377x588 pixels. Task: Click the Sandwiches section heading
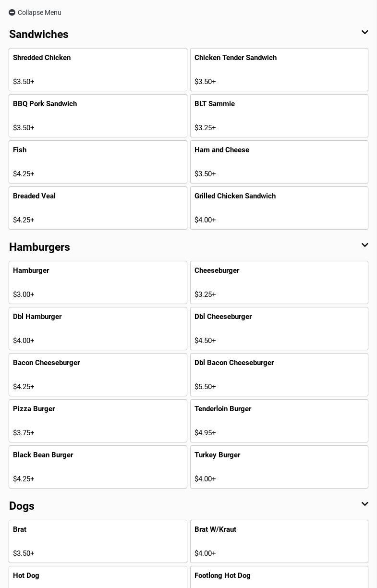(39, 34)
